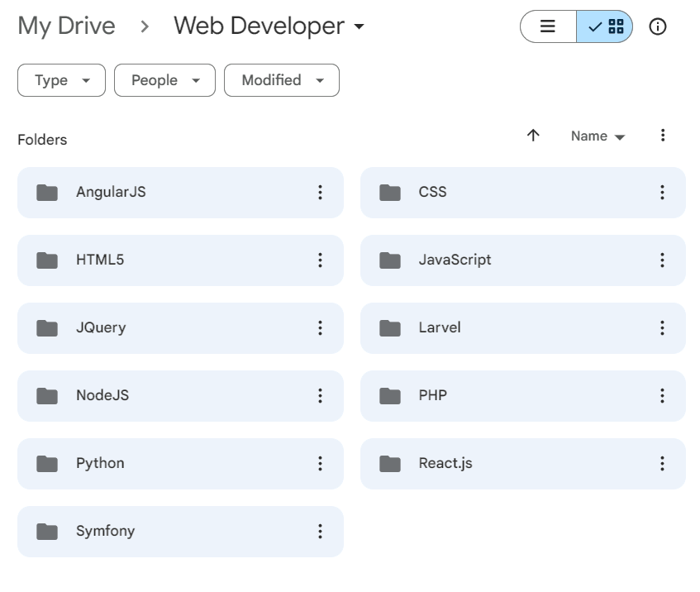The width and height of the screenshot is (700, 592).
Task: Click the NodeJS folder icon
Action: [x=47, y=396]
